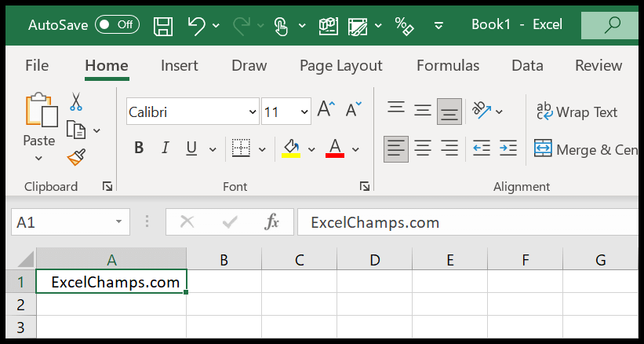Expand Borders options arrow
This screenshot has height=344, width=644.
[263, 149]
